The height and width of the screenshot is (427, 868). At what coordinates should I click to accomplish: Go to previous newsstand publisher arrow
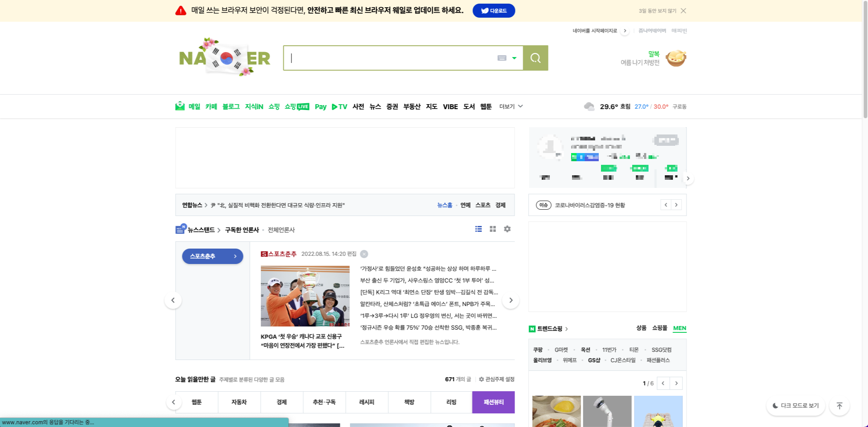pyautogui.click(x=173, y=300)
